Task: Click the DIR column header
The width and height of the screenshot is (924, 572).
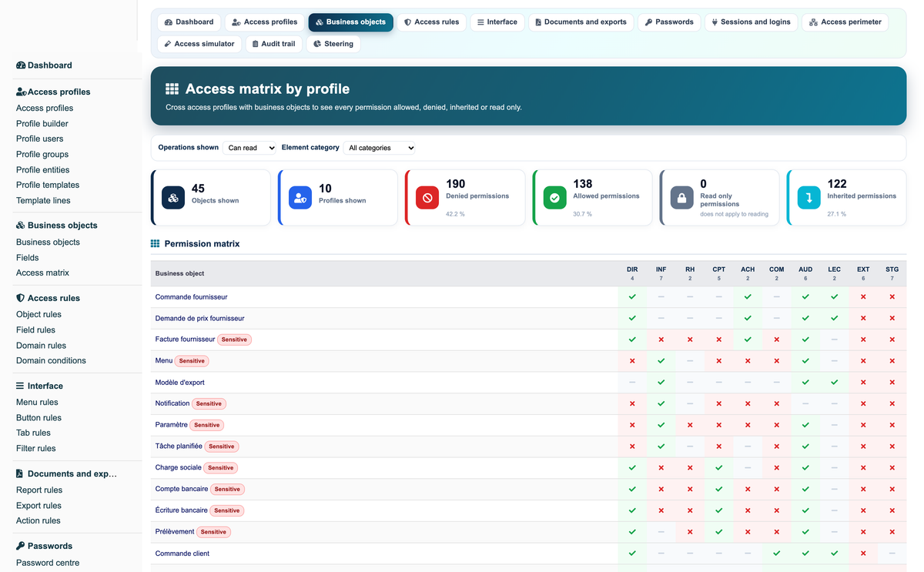Action: [x=632, y=273]
